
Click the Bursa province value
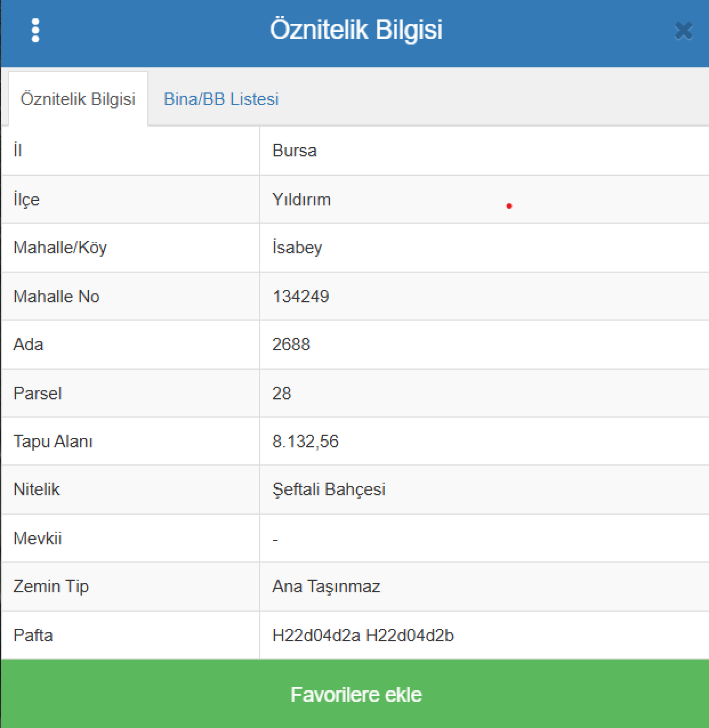coord(294,151)
